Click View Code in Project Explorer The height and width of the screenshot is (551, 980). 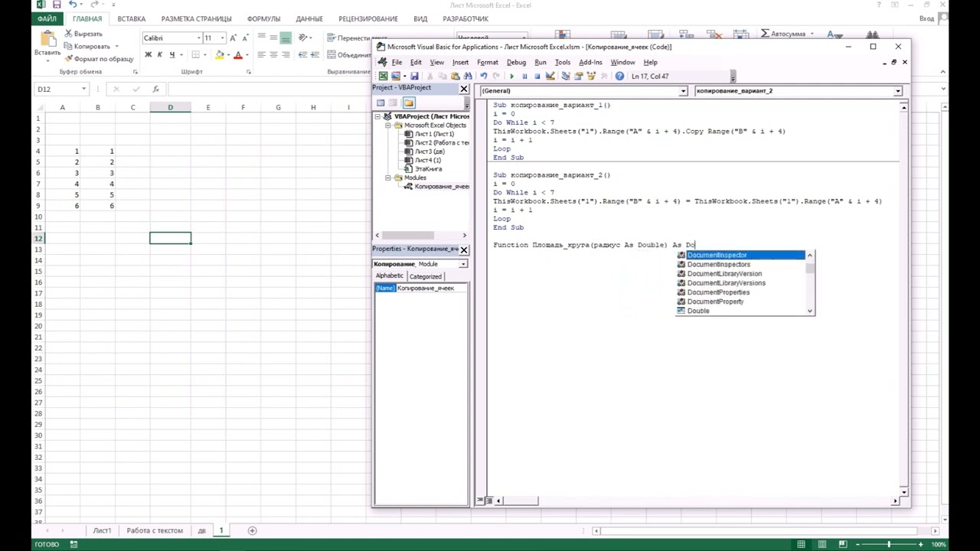click(x=381, y=103)
